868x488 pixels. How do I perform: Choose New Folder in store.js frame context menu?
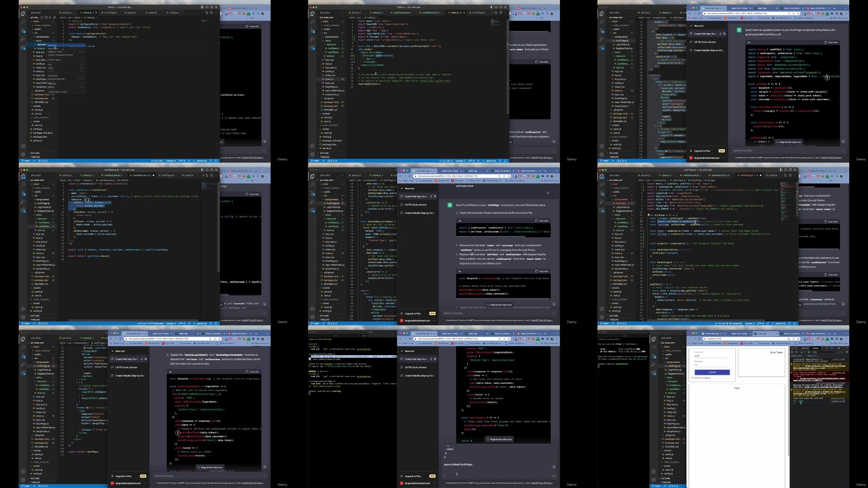(67, 49)
